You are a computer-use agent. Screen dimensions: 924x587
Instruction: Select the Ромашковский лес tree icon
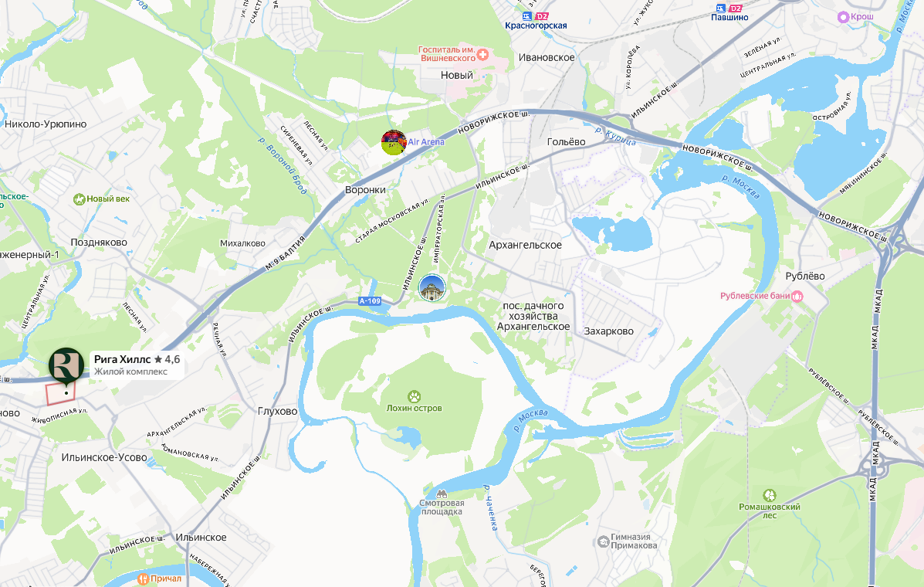click(x=769, y=495)
